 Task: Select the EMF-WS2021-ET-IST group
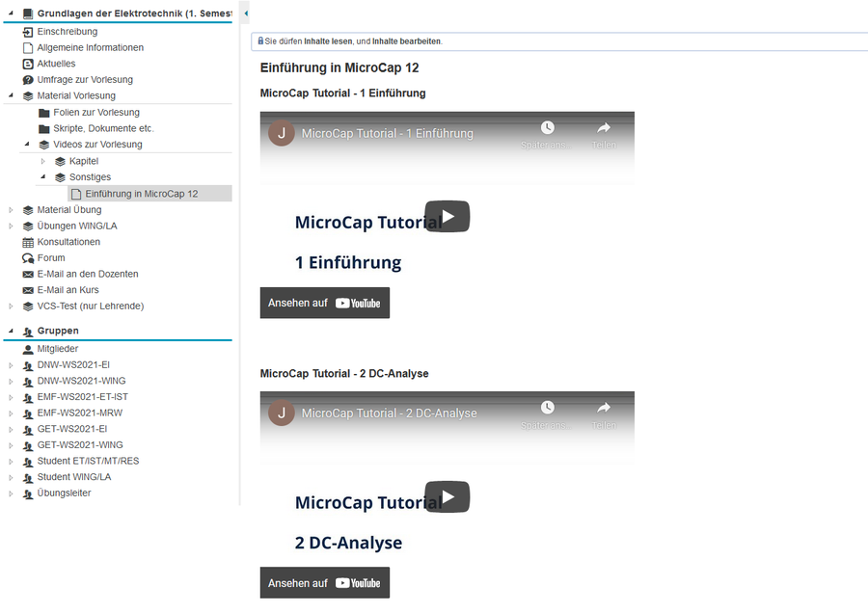click(x=83, y=397)
